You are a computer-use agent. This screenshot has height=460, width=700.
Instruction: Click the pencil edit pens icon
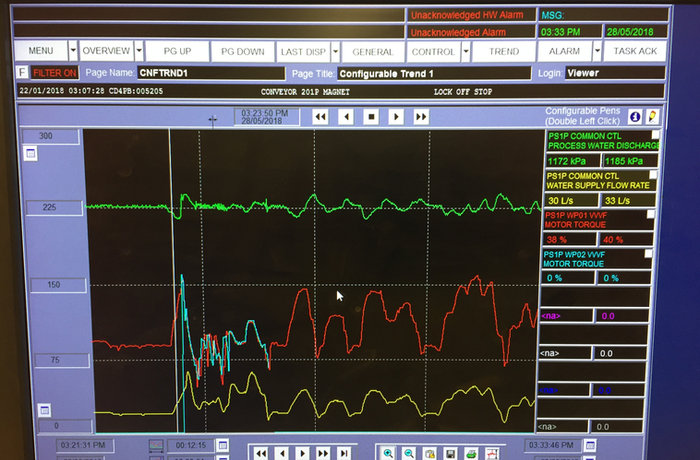(x=652, y=117)
